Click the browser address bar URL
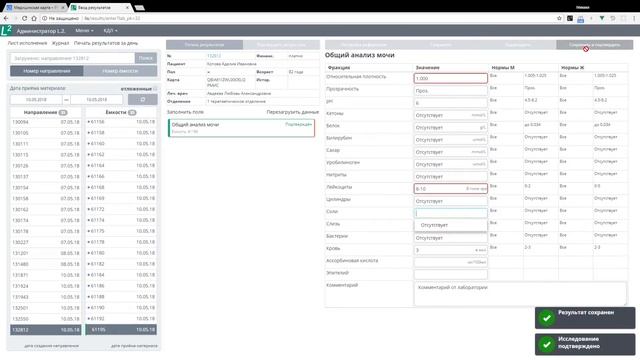This screenshot has height=360, width=640. click(x=112, y=18)
